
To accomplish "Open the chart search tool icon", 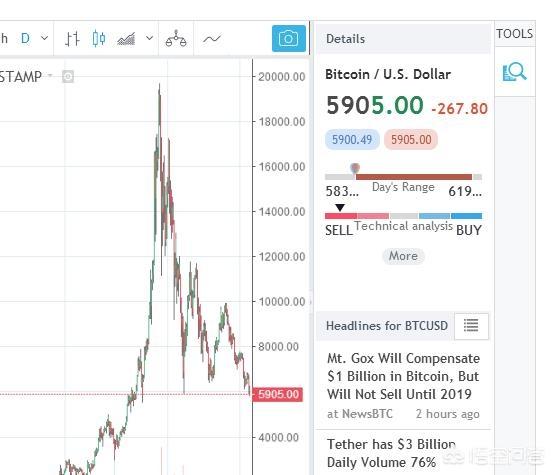I will click(515, 72).
